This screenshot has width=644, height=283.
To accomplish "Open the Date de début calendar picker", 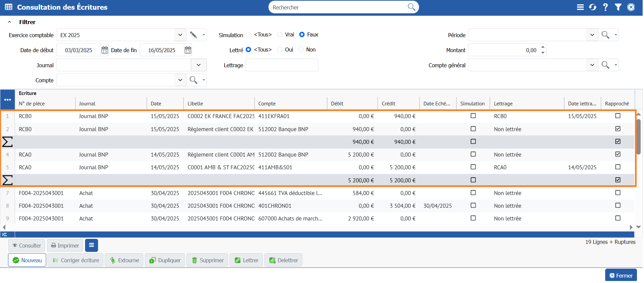I will 105,50.
